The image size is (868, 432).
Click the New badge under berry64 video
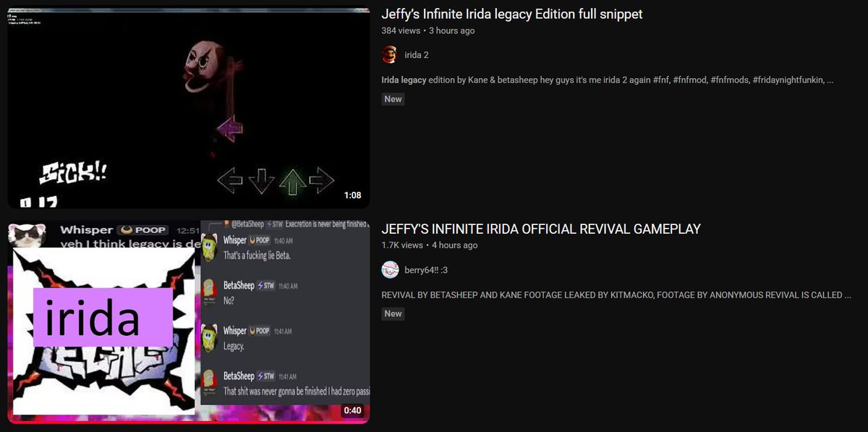(393, 313)
